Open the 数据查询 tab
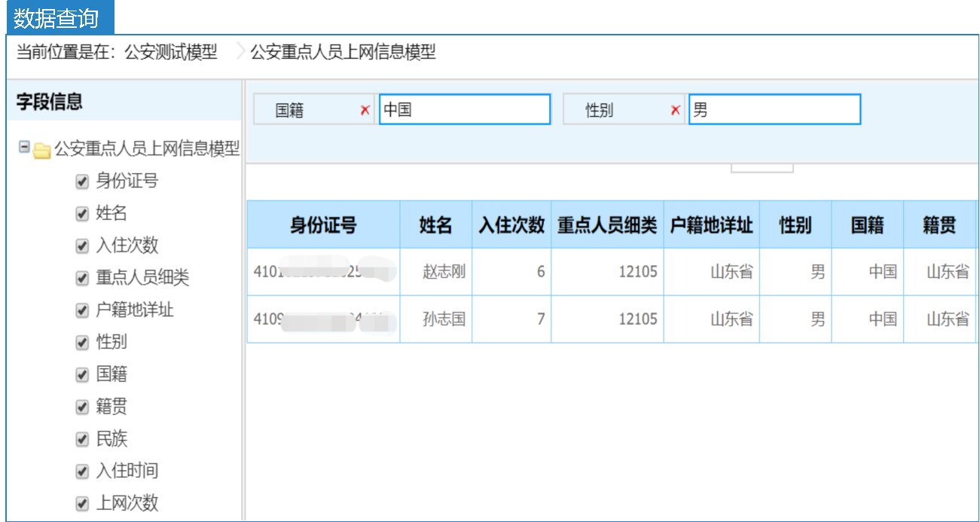980x522 pixels. [59, 18]
